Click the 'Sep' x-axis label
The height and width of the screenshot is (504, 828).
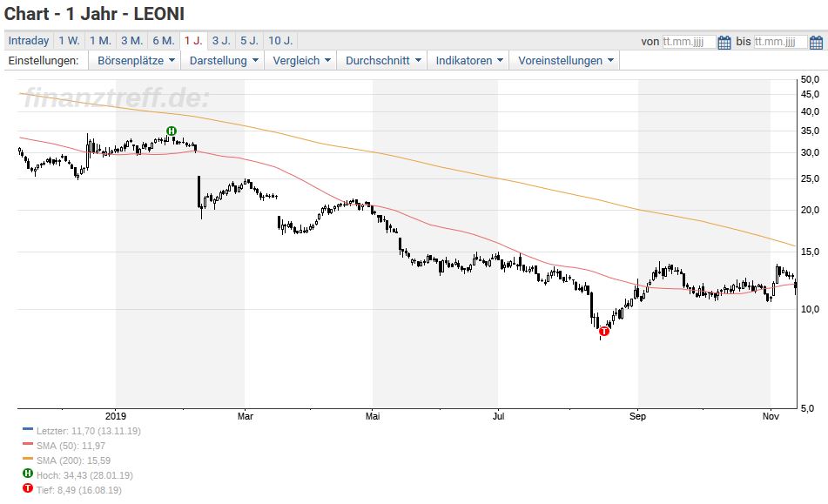[637, 416]
